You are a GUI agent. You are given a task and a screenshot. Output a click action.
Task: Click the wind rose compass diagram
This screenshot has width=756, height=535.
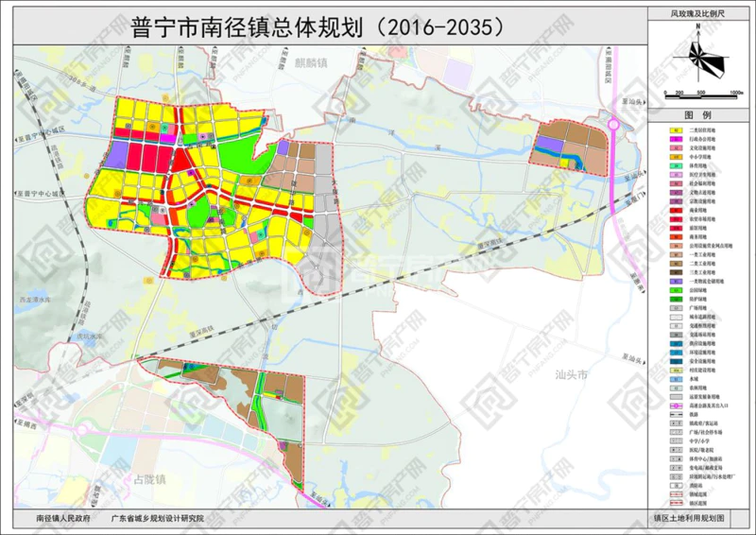pos(697,60)
